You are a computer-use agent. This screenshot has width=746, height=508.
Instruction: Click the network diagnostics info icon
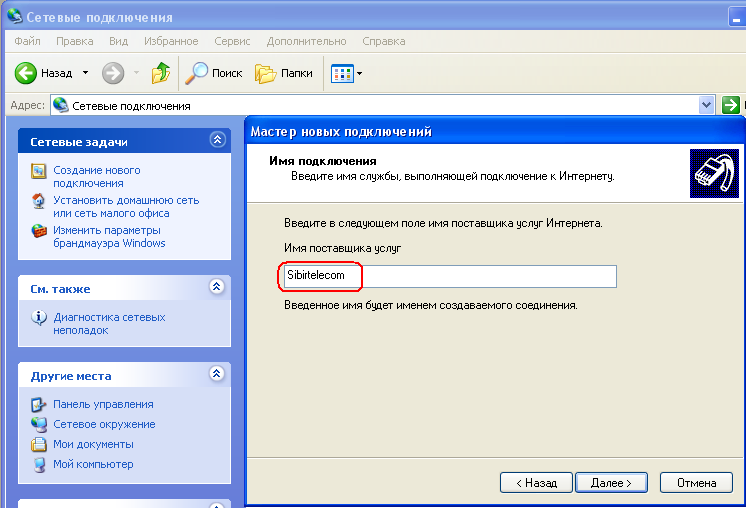[39, 317]
